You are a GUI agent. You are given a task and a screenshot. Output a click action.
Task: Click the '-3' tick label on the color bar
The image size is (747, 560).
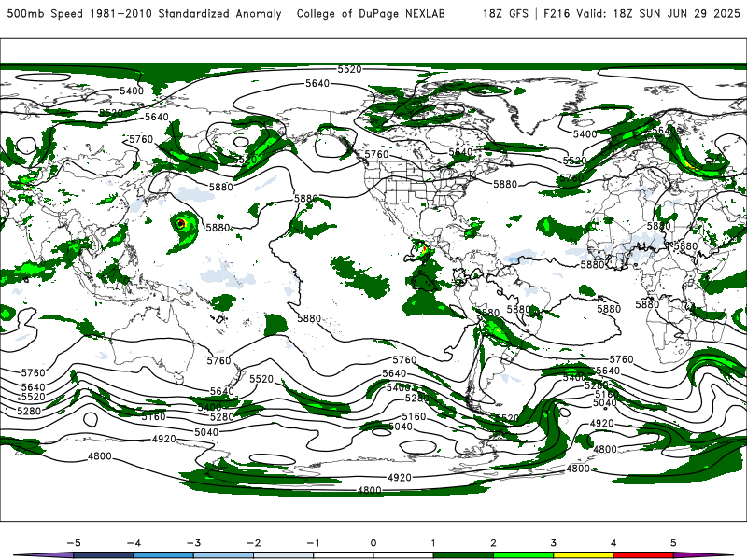(193, 543)
